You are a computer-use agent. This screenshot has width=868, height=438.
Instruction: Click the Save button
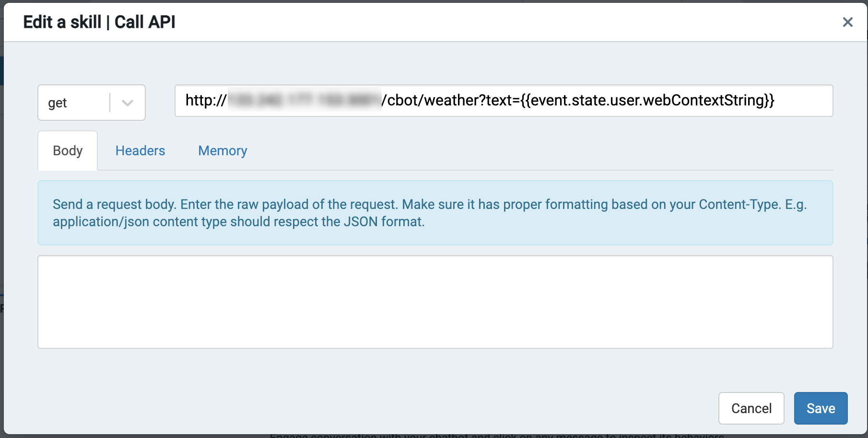[820, 408]
